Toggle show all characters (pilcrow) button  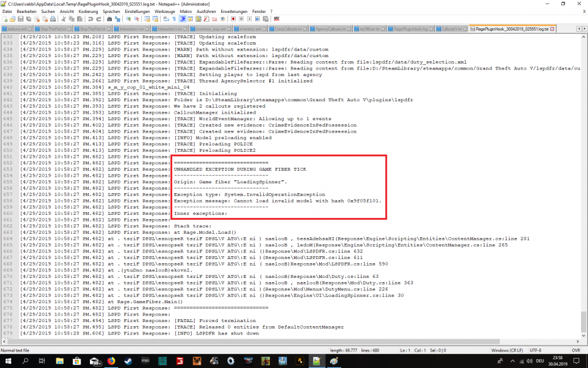[174, 19]
